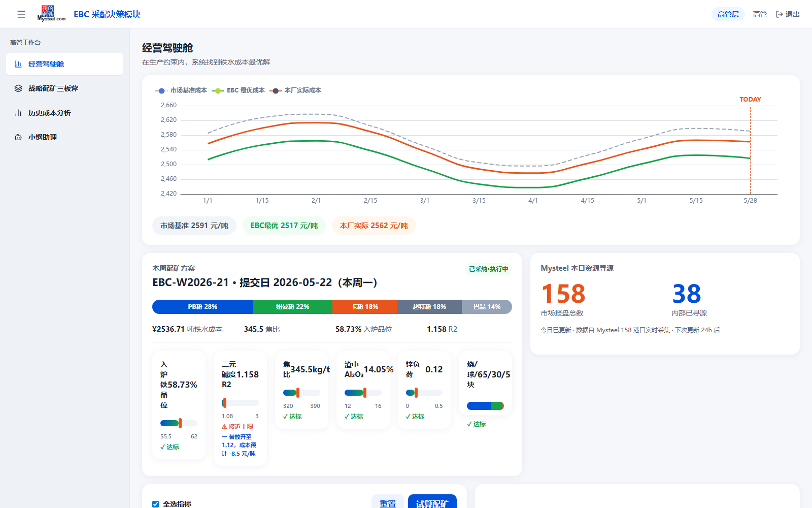The image size is (812, 508).
Task: Click the 今日已更新 data source note
Action: point(630,330)
